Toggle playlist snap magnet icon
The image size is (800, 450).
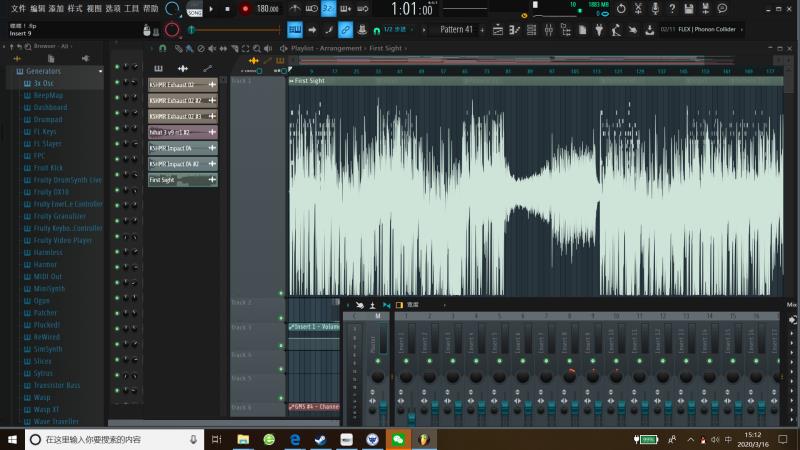pyautogui.click(x=163, y=49)
